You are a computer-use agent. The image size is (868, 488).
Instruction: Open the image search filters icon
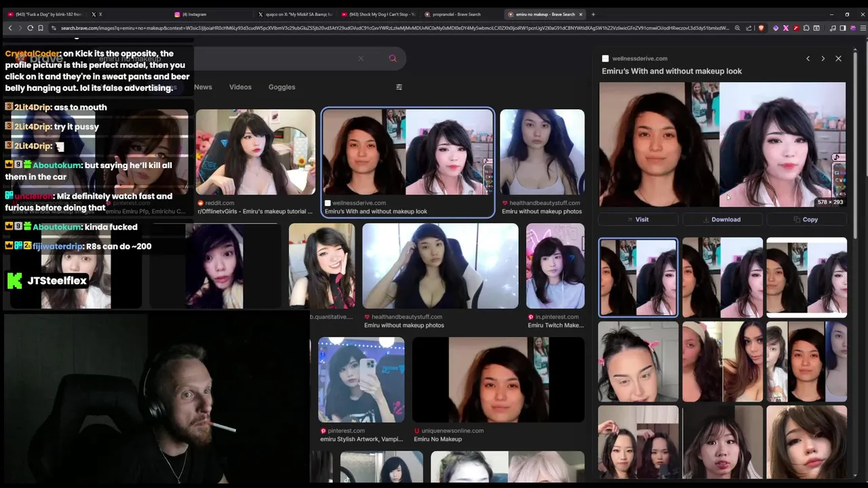399,87
